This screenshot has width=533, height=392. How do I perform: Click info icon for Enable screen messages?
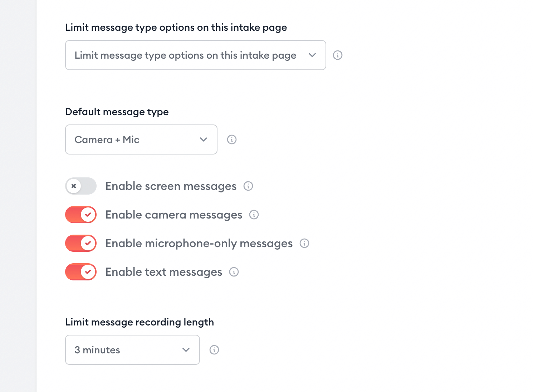[248, 186]
